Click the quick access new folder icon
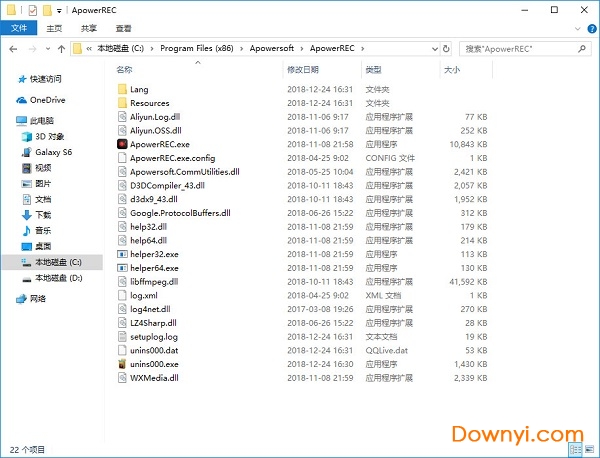This screenshot has height=458, width=600. (x=47, y=10)
